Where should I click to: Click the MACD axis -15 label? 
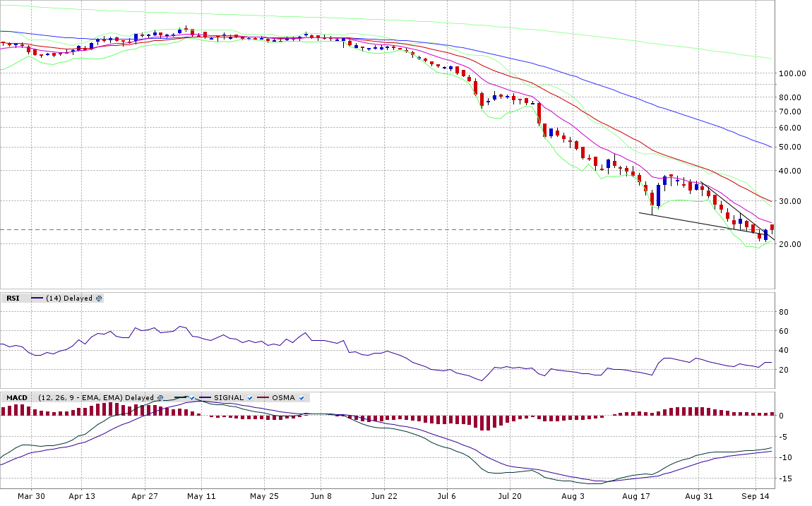click(784, 478)
